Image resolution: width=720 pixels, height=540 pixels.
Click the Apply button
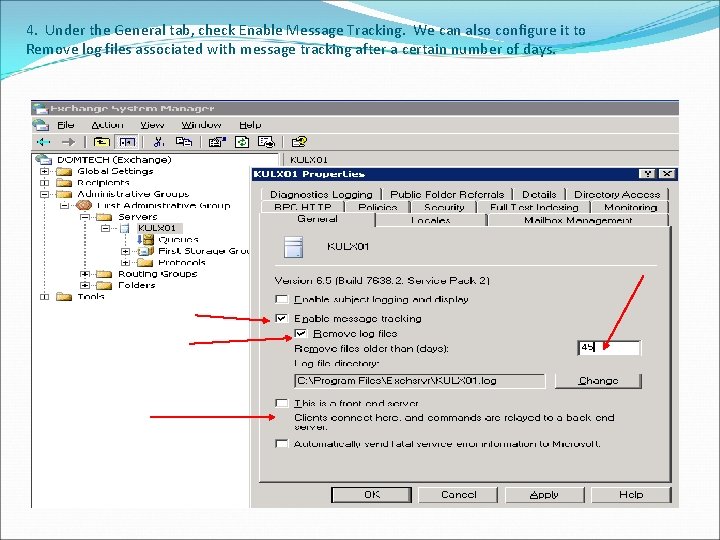point(545,495)
